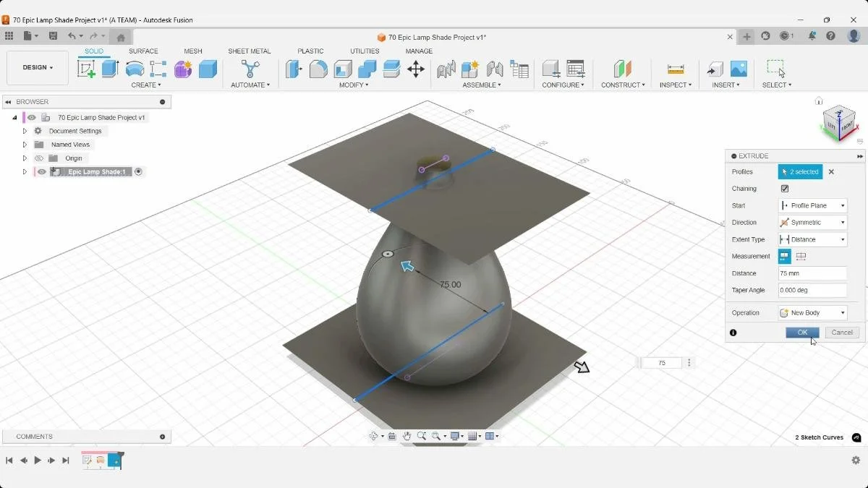Select the Create Sketch tool
868x488 pixels.
click(x=86, y=69)
